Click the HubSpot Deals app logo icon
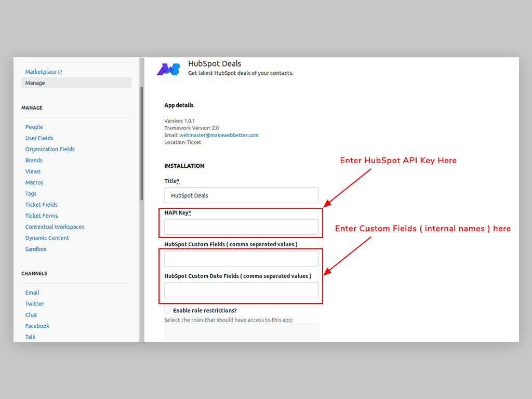Viewport: 532px width, 399px height. coord(168,69)
